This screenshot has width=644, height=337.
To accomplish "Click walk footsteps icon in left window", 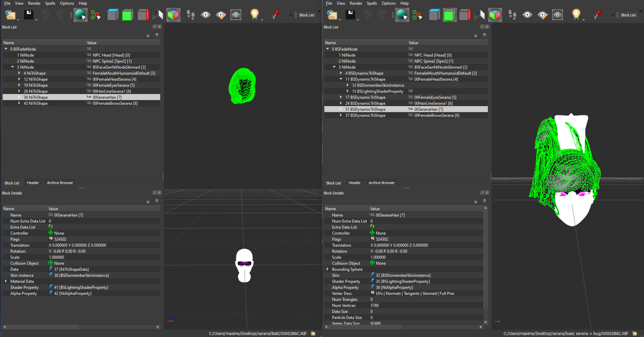I will coord(191,15).
